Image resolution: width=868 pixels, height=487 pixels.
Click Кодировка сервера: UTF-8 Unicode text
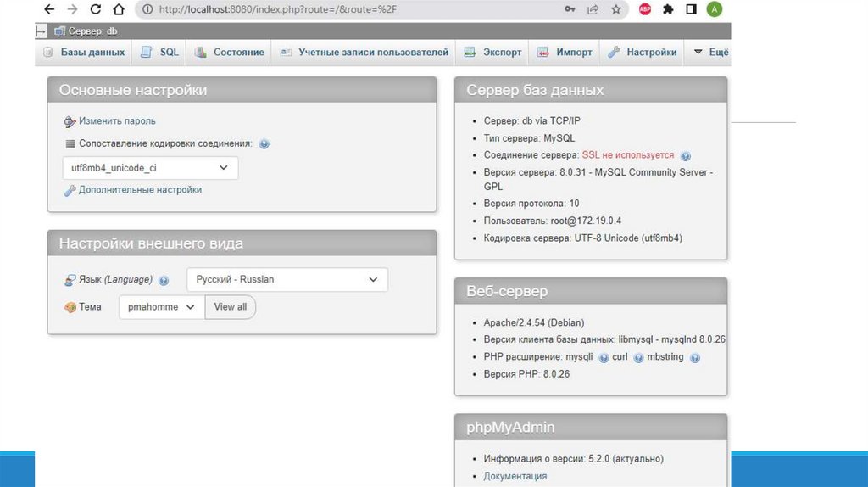(x=583, y=238)
